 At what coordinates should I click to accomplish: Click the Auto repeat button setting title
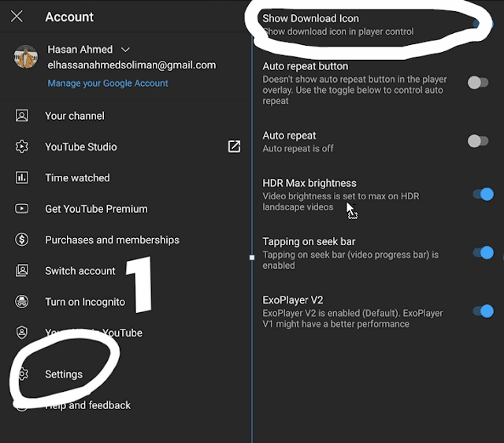point(306,66)
